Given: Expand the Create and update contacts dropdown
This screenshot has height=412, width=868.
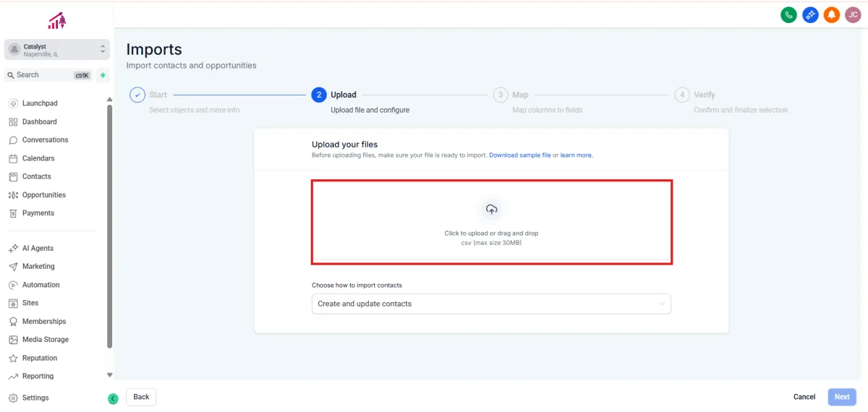Looking at the screenshot, I should 491,304.
